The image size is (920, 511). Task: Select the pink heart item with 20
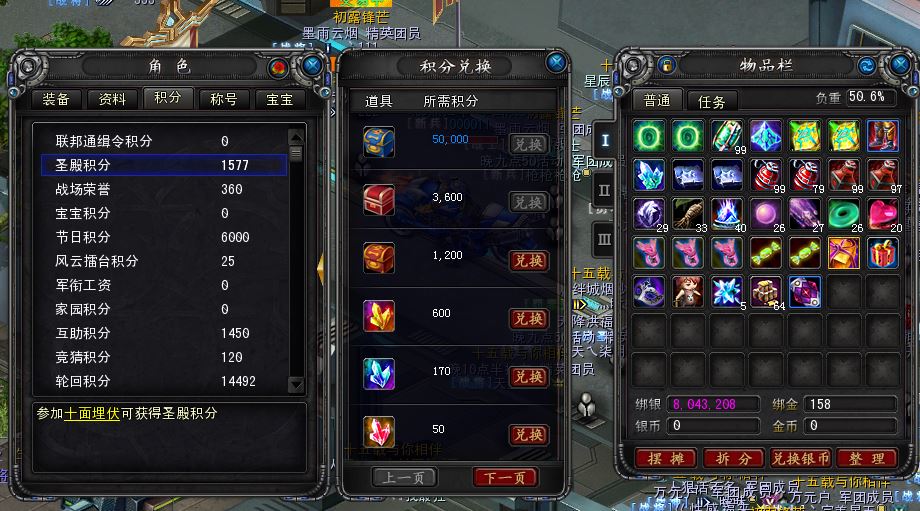[882, 214]
